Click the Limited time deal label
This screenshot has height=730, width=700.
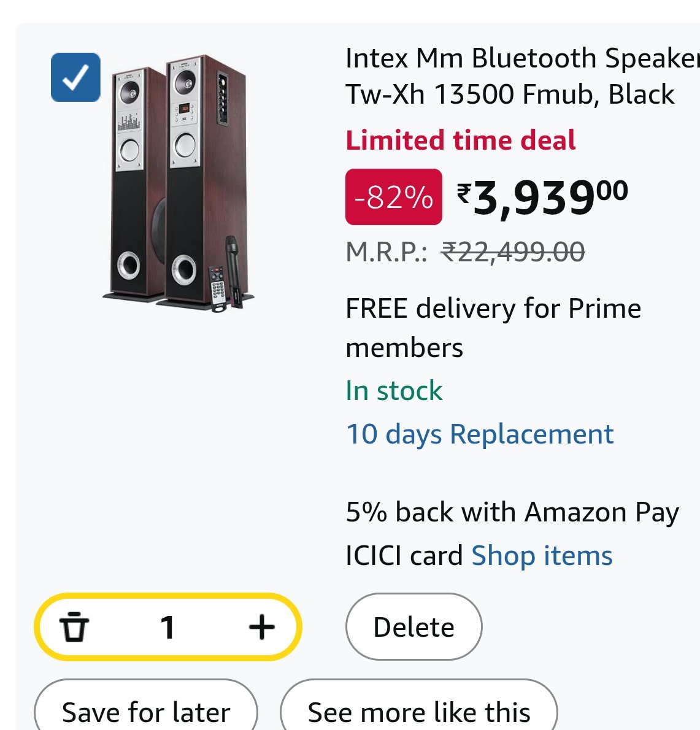click(461, 140)
